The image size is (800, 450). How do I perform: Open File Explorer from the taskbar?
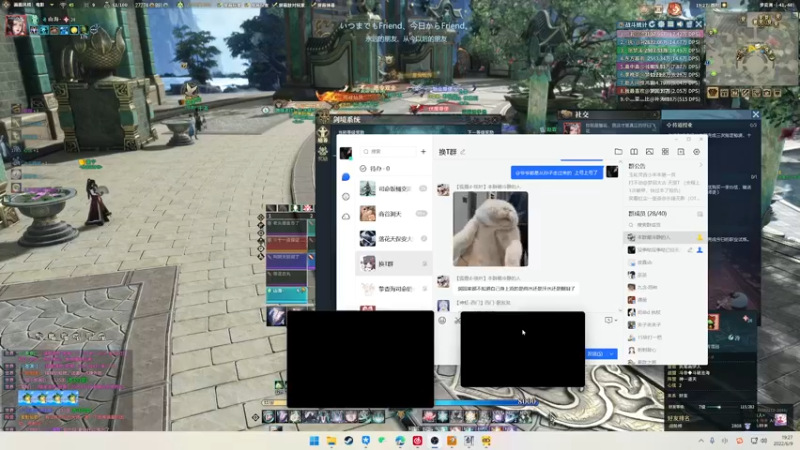pos(331,440)
